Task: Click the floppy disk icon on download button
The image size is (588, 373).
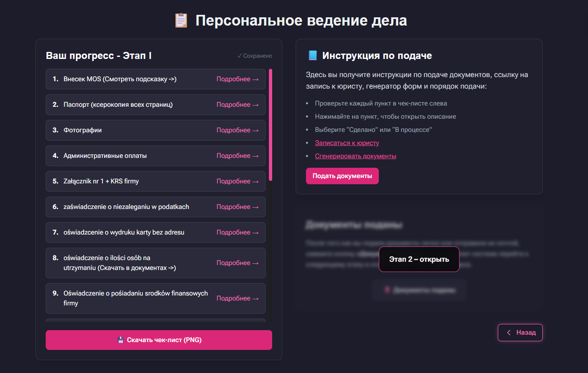Action: pos(121,340)
